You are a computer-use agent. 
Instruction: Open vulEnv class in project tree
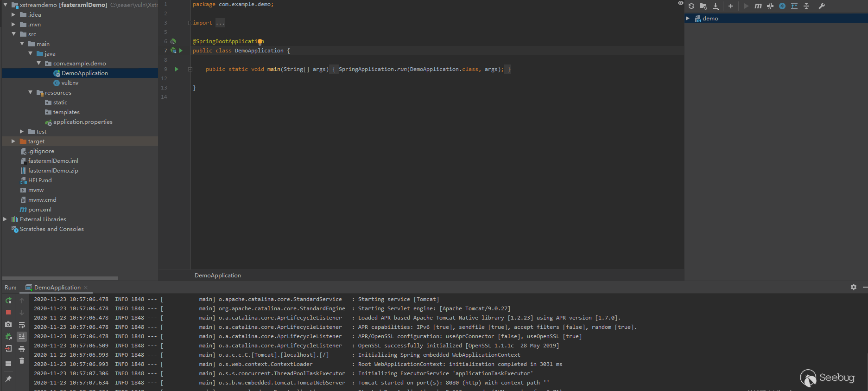(70, 83)
